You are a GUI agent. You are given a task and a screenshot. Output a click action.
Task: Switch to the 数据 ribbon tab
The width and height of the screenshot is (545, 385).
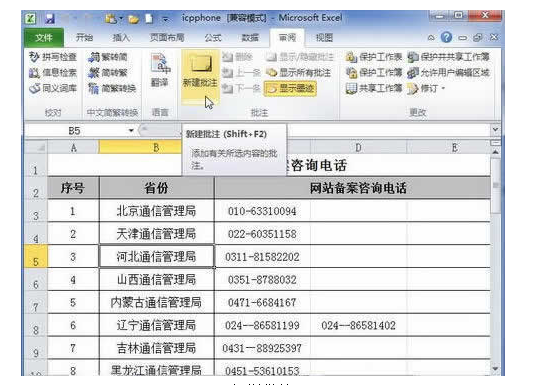tap(250, 38)
